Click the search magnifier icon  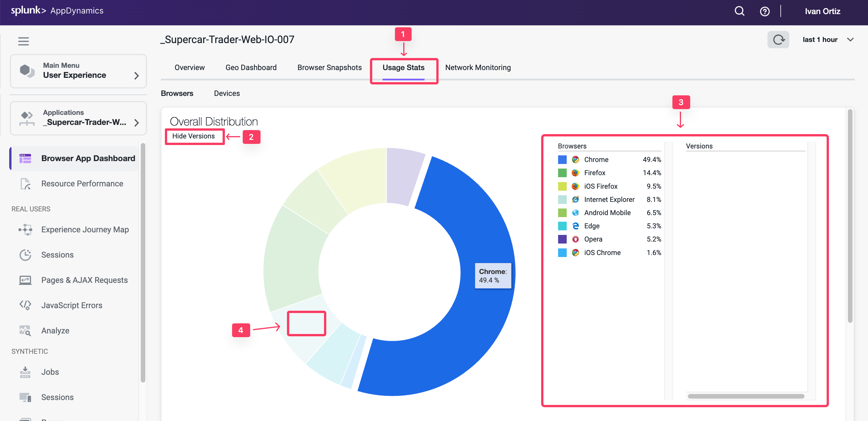[739, 11]
